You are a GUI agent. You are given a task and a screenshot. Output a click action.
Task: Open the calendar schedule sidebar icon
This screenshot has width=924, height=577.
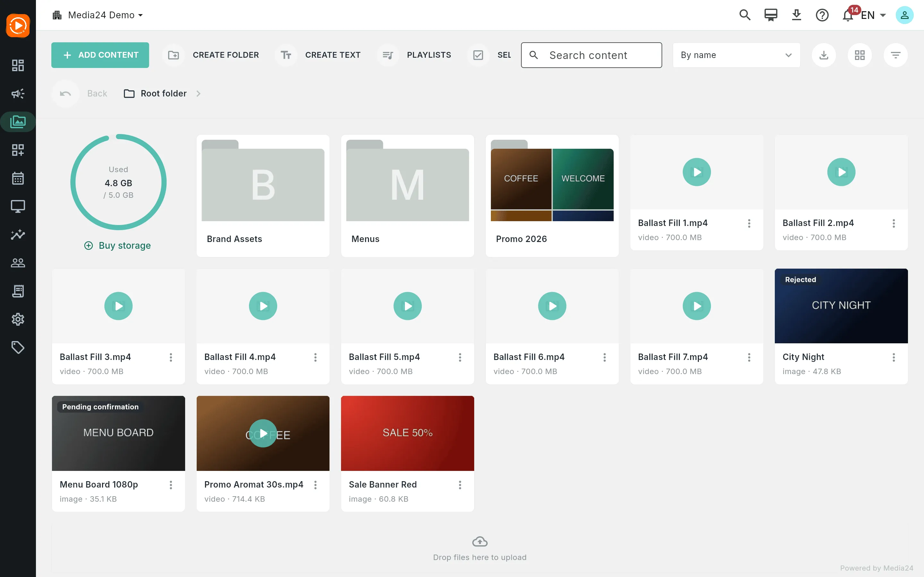click(18, 178)
